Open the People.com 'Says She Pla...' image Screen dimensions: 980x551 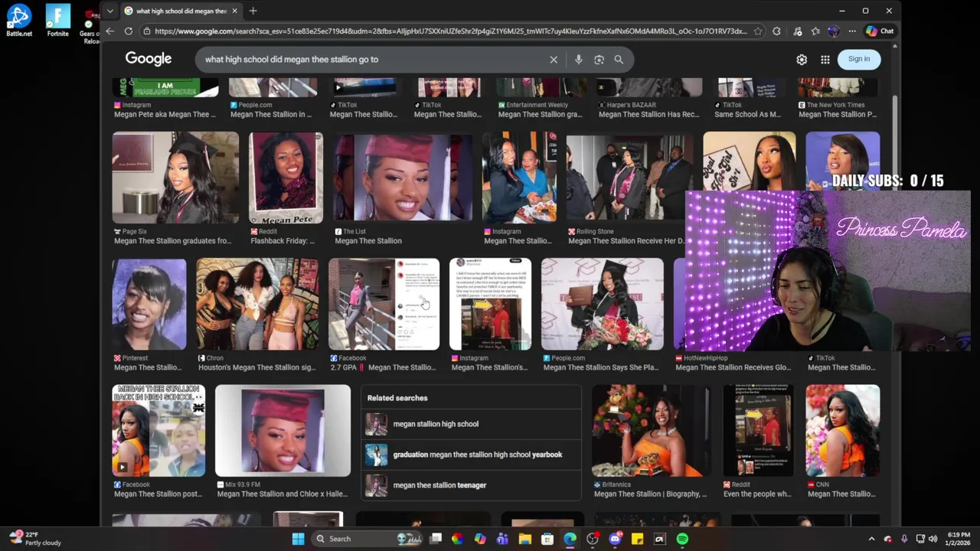(603, 305)
